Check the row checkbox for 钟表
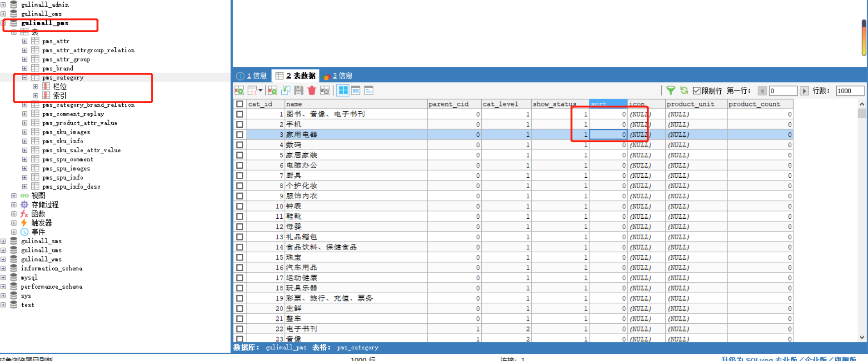Screen dimensions: 868x361 [240, 206]
